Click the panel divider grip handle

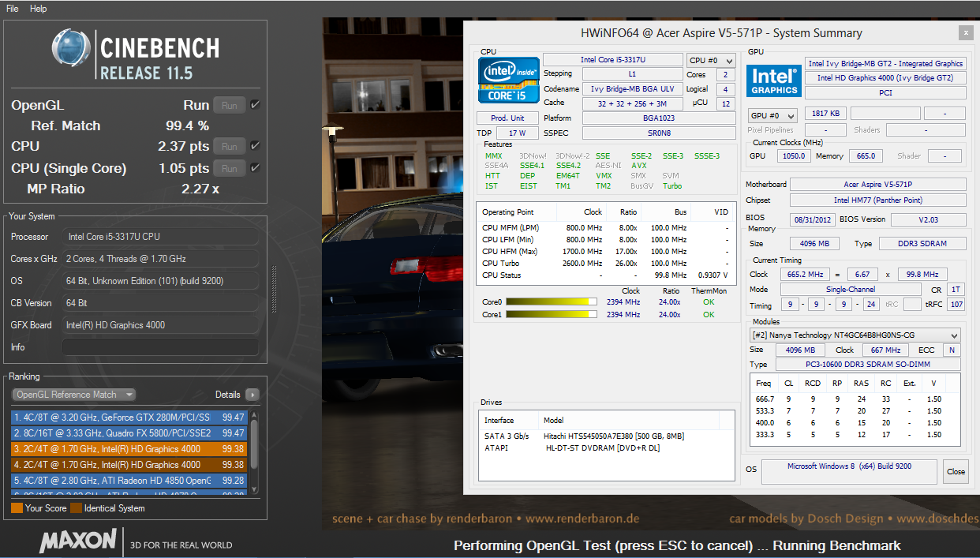[x=275, y=291]
